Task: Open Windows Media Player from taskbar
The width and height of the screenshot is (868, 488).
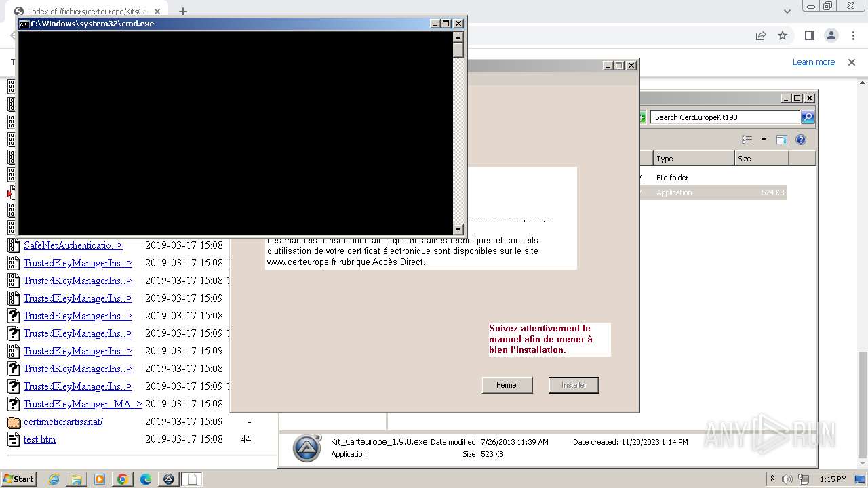Action: 100,479
